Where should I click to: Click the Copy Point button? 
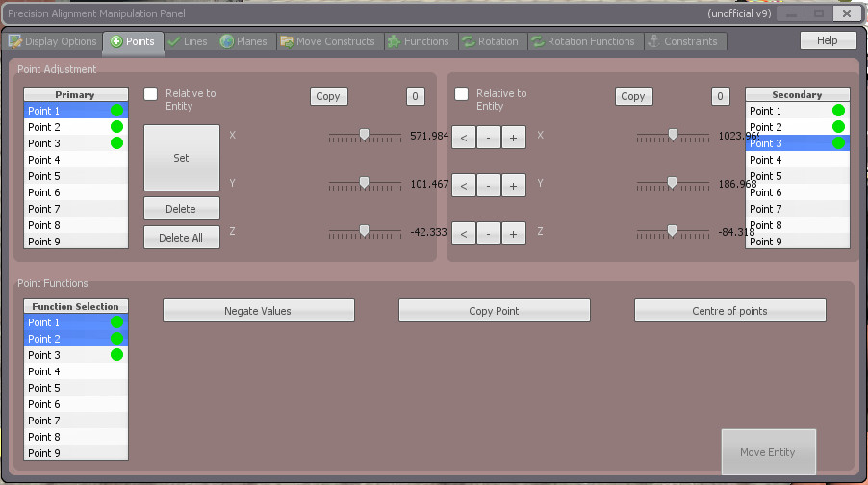494,311
